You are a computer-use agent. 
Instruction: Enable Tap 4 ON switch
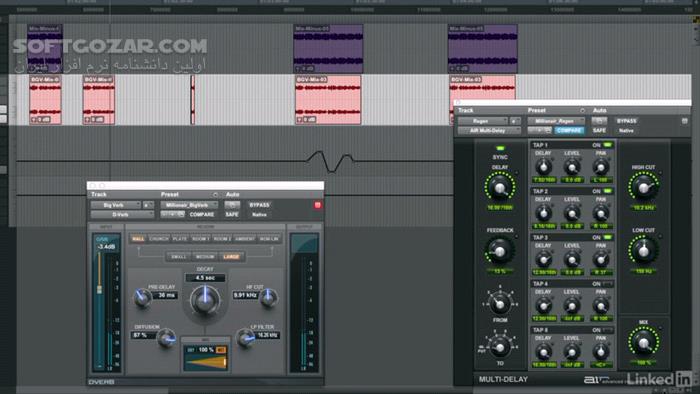[x=608, y=284]
